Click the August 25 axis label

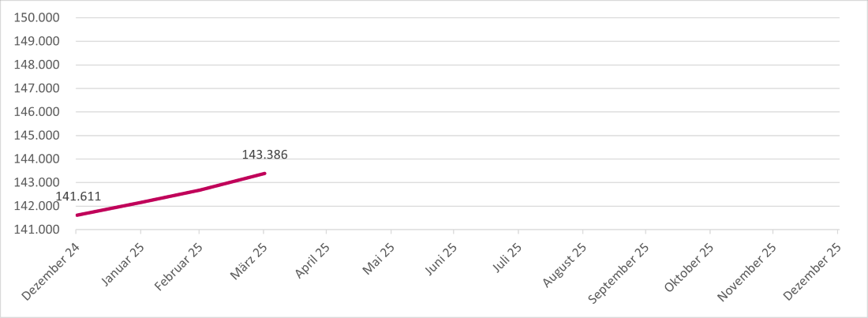pos(564,264)
